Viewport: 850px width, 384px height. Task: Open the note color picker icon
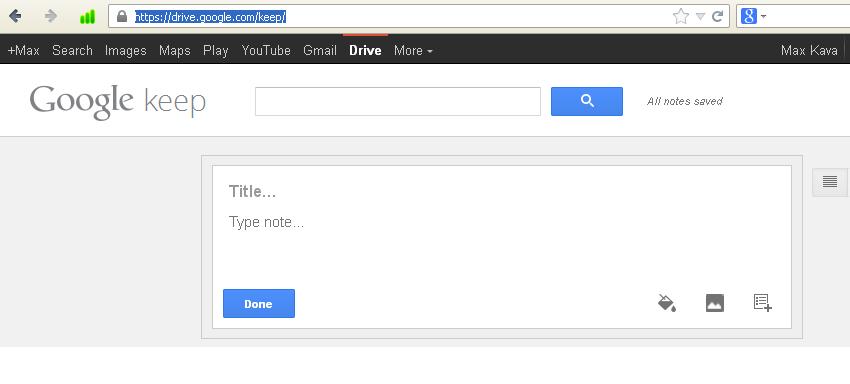pos(667,303)
